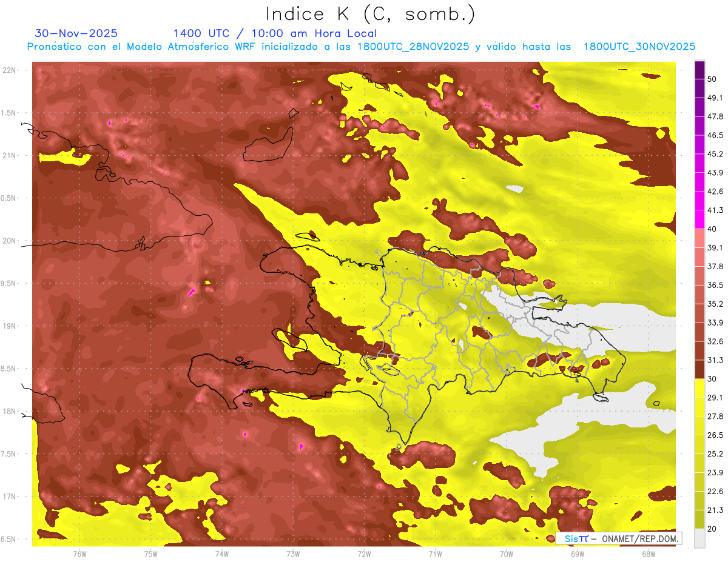
Task: Click the latitude label '18N'
Action: click(x=8, y=411)
